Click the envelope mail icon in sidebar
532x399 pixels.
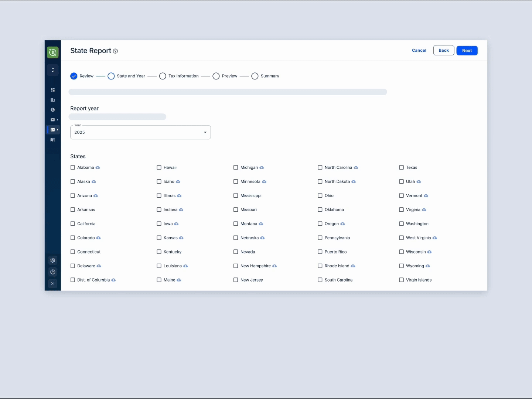pyautogui.click(x=53, y=120)
